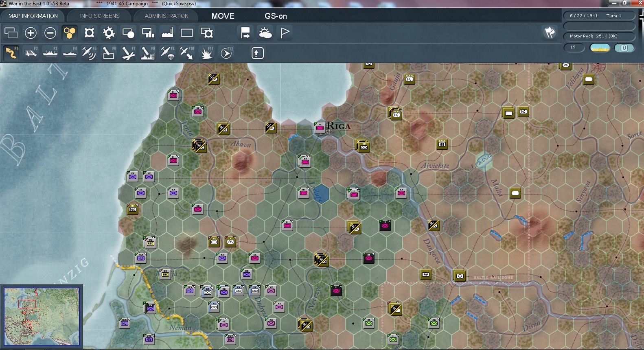This screenshot has width=644, height=350.
Task: Toggle the screen-with-bars overlay icon
Action: (x=148, y=33)
